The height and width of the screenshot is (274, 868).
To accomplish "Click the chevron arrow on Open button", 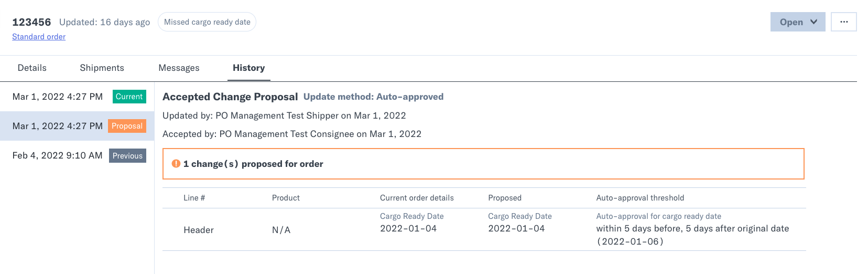I will coord(813,22).
